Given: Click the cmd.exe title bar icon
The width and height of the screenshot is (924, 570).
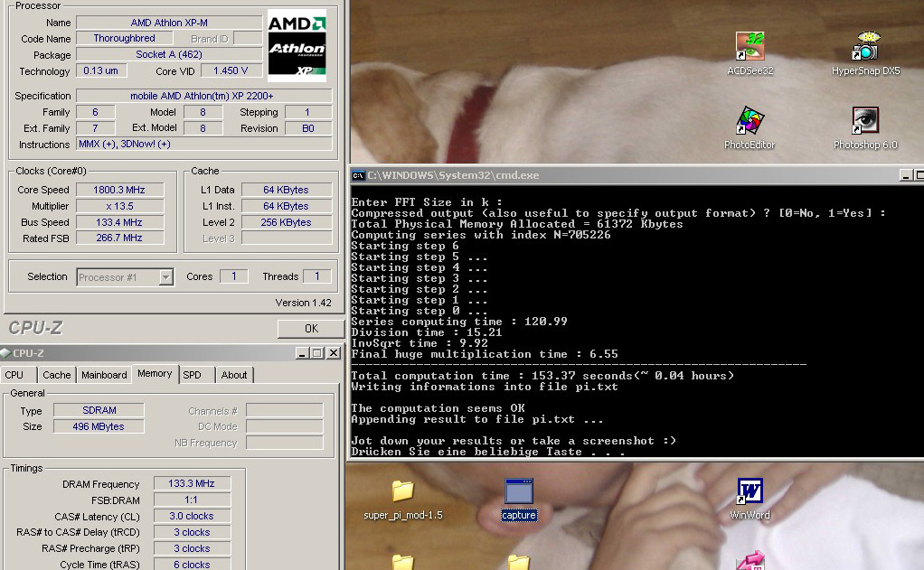Looking at the screenshot, I should pyautogui.click(x=358, y=175).
